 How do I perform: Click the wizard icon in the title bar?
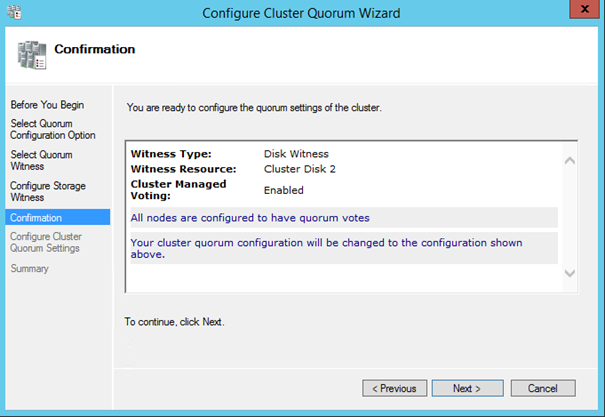coord(13,13)
